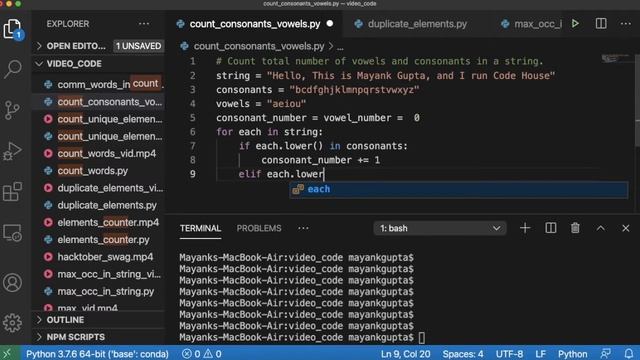Expand the NPM Scripts section
Viewport: 640px width, 360px height.
tap(99, 337)
